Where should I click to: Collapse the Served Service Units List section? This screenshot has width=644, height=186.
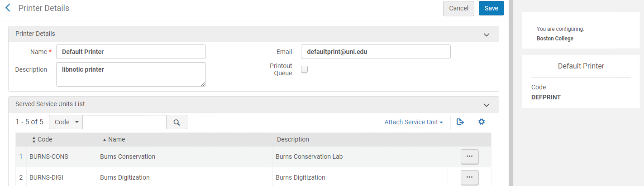click(487, 105)
